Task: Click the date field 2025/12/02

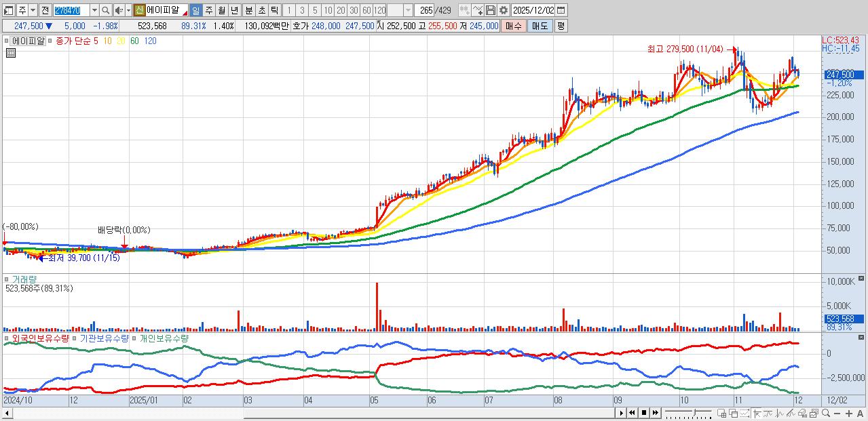Action: point(533,10)
